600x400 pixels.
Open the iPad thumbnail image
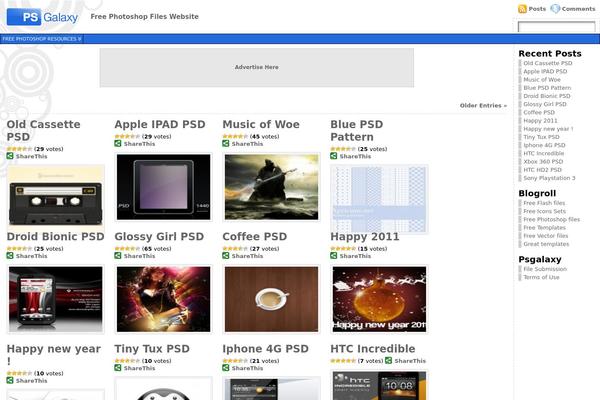(163, 187)
